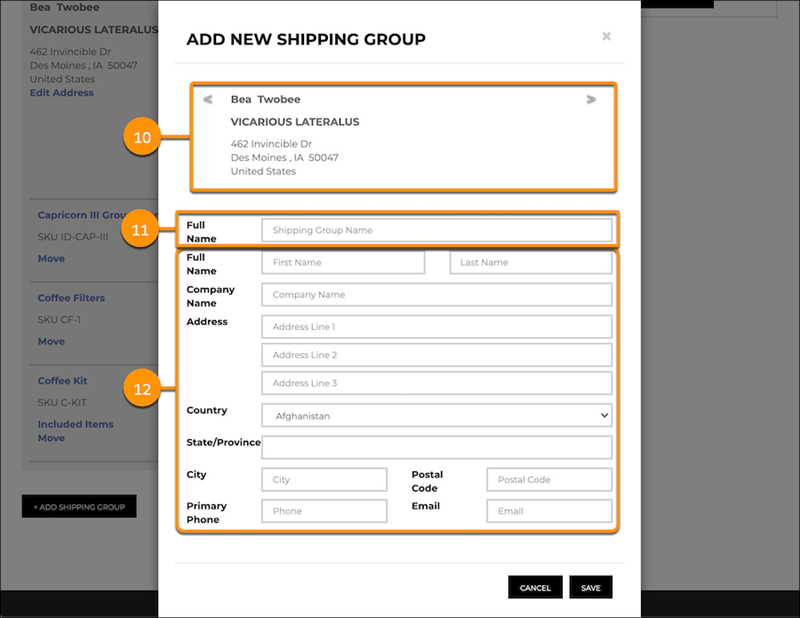Viewport: 800px width, 618px height.
Task: Select the State/Province input box
Action: coord(436,447)
